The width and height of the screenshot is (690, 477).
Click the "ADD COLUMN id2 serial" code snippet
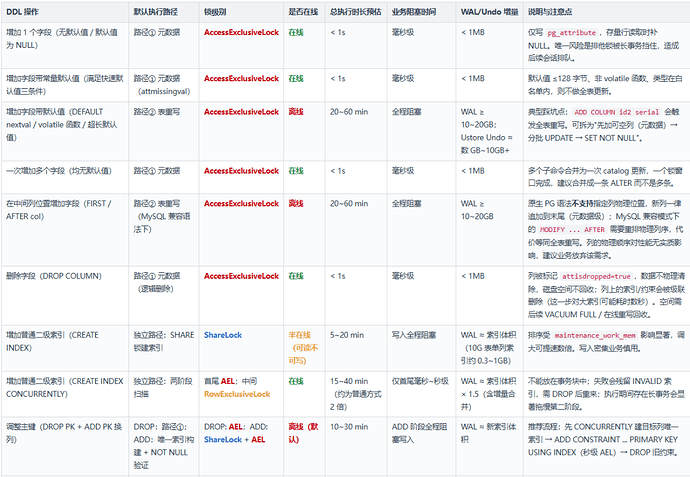pyautogui.click(x=617, y=112)
